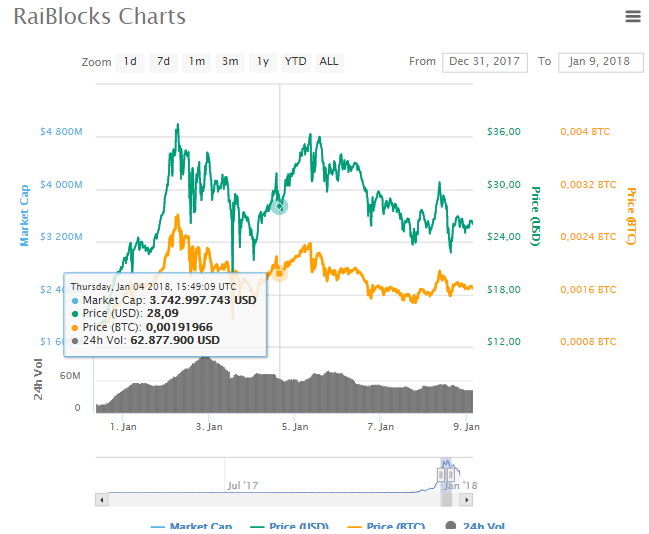Viewport: 649px width, 534px height.
Task: Show ALL time range
Action: (x=329, y=62)
